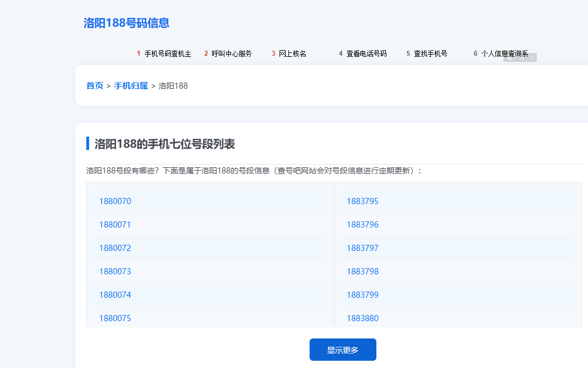The image size is (588, 368).
Task: Select the 查看电话号码 navigation link
Action: tap(367, 53)
